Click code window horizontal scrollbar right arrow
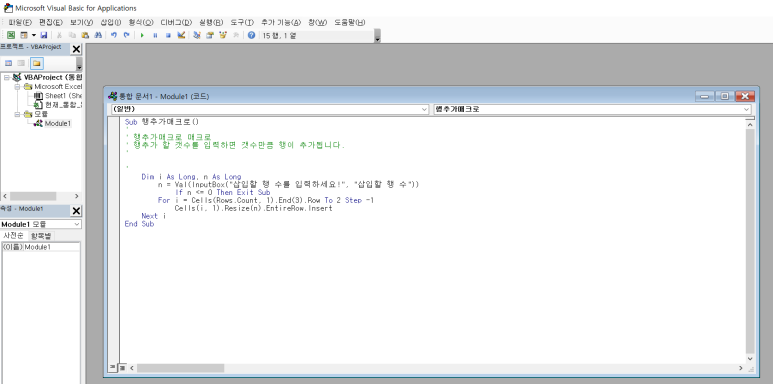This screenshot has width=773, height=384. click(741, 368)
